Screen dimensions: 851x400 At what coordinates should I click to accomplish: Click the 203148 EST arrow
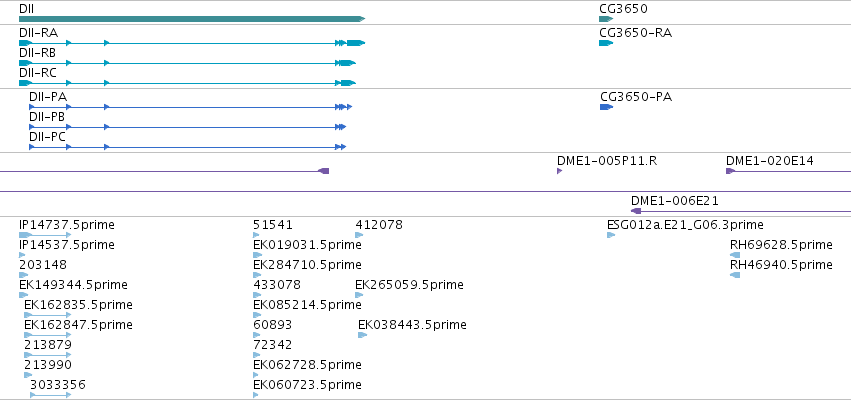[x=23, y=275]
